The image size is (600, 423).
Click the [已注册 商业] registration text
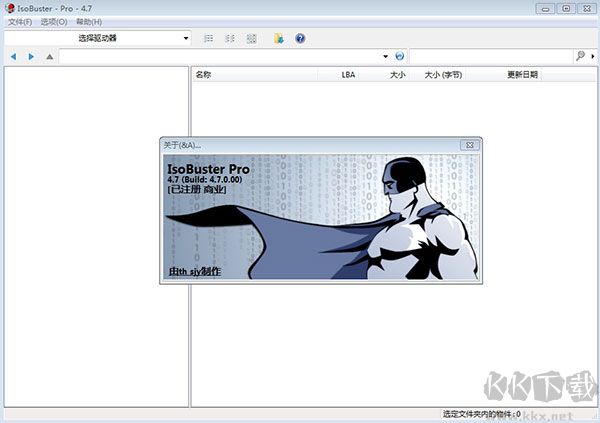[197, 189]
